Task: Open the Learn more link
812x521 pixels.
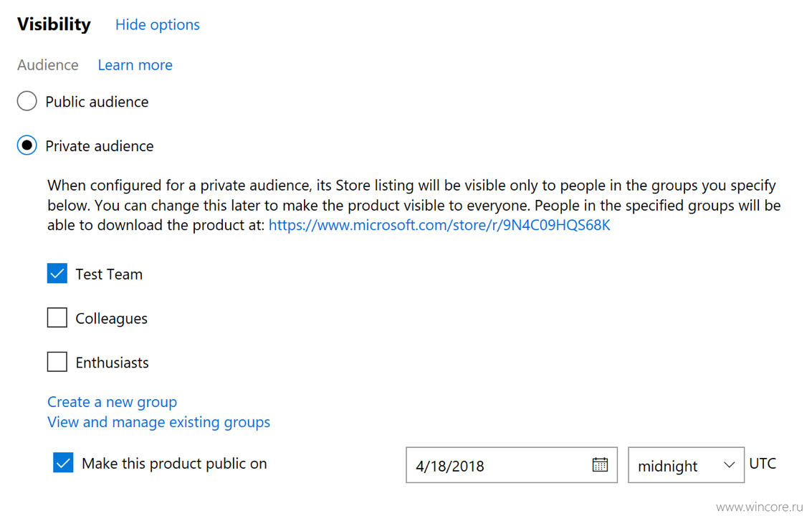Action: point(135,64)
